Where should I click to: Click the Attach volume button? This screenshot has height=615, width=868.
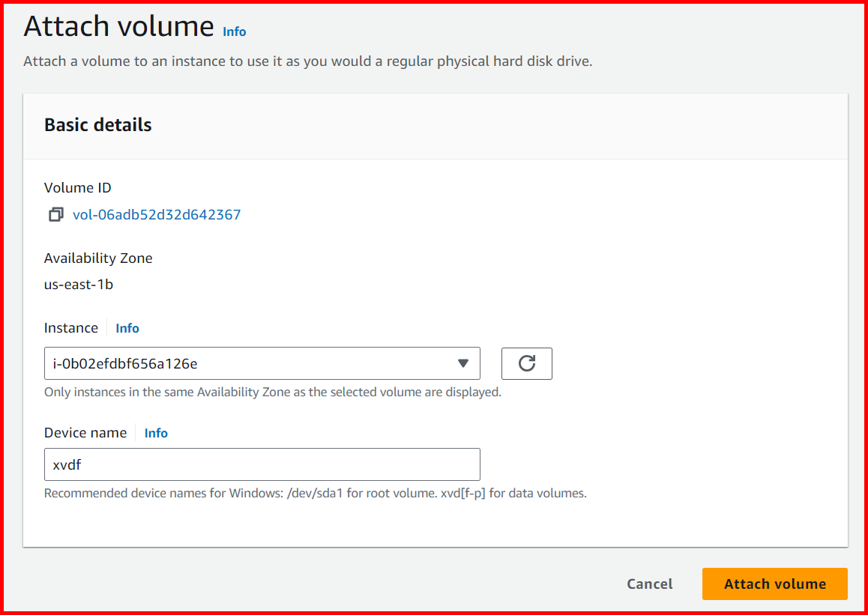(x=774, y=584)
